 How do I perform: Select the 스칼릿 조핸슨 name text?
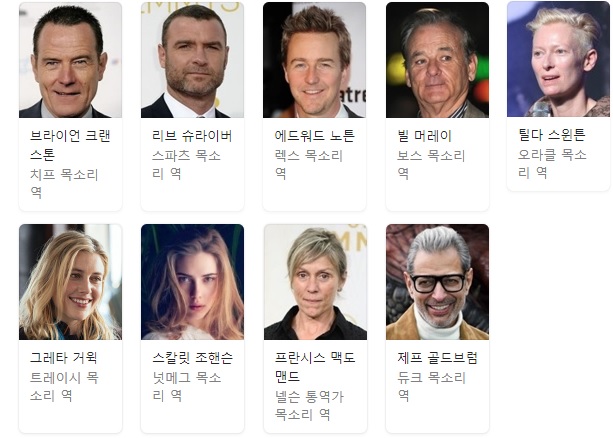point(192,357)
